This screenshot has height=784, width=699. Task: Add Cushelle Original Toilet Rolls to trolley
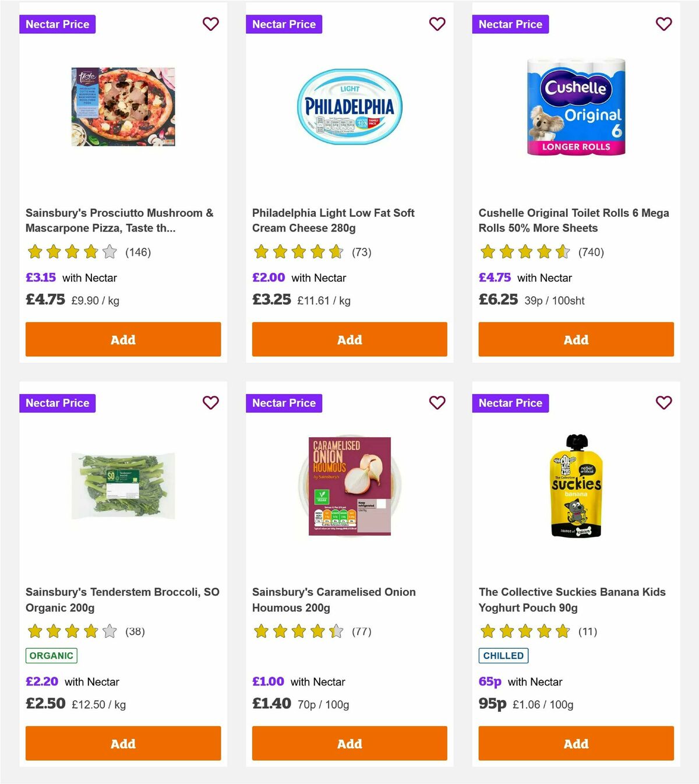click(x=576, y=339)
